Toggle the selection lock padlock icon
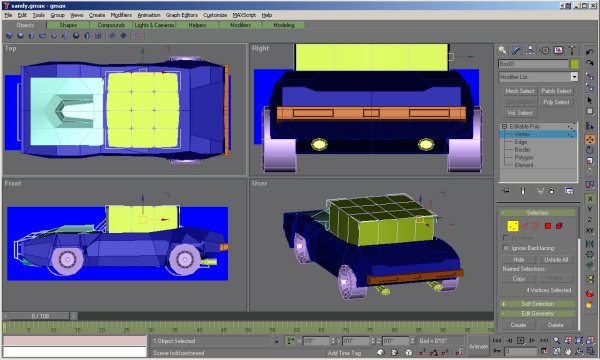 277,340
